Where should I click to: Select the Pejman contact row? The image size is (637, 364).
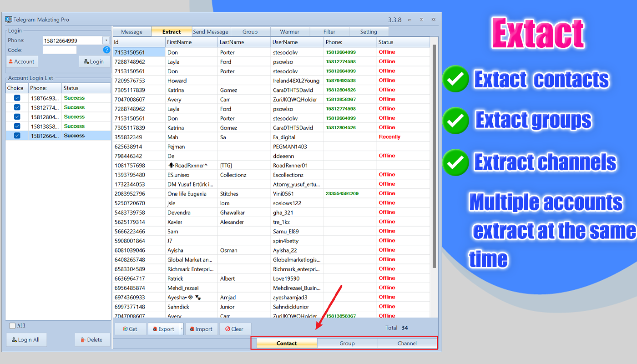tap(271, 147)
